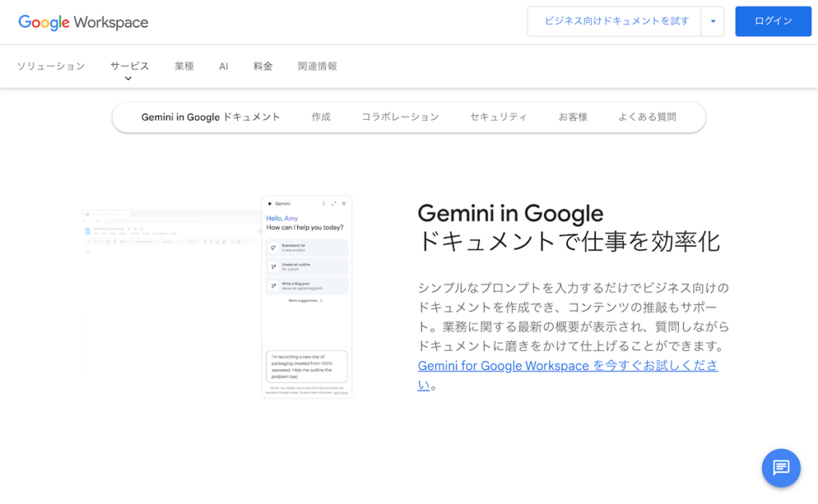Open the ソリューション menu
The height and width of the screenshot is (504, 818).
(x=50, y=66)
